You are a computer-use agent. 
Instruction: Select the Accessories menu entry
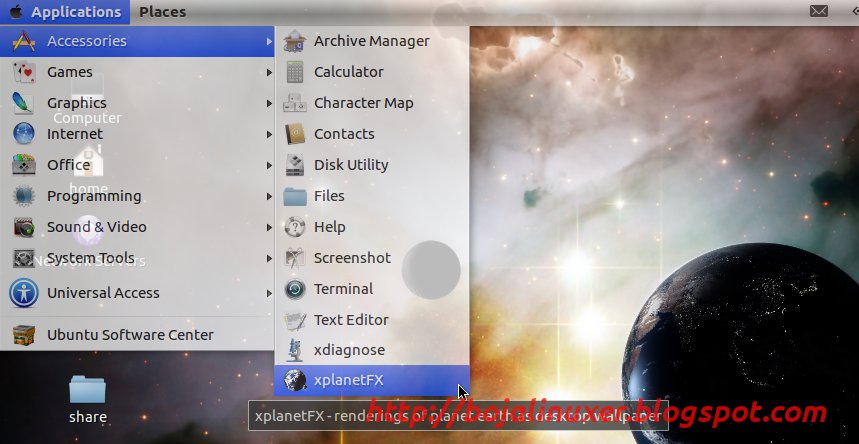point(137,41)
